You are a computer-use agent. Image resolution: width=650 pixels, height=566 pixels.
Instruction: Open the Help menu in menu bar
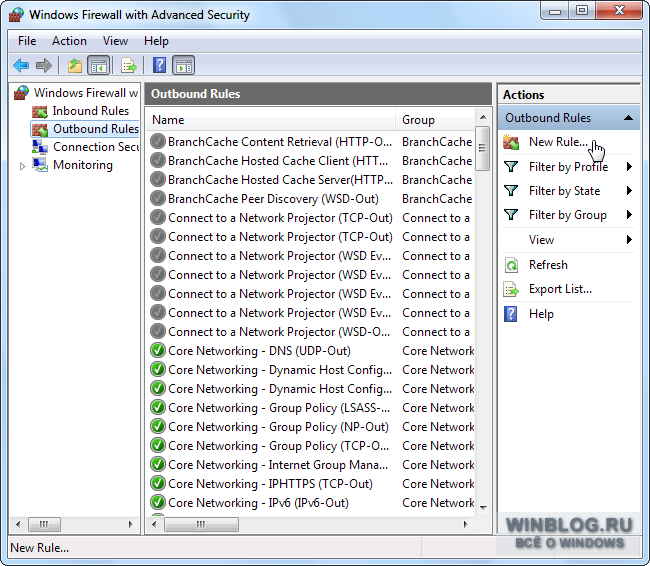156,41
